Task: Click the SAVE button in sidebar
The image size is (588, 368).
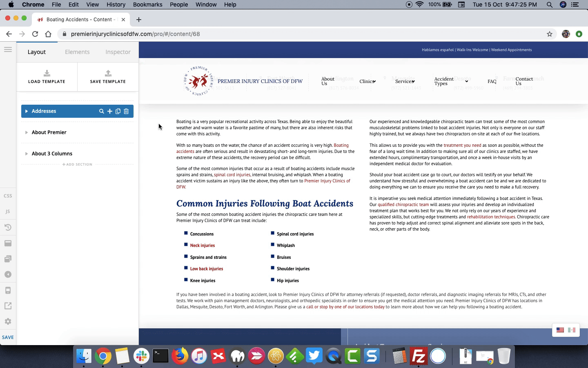Action: (8, 337)
